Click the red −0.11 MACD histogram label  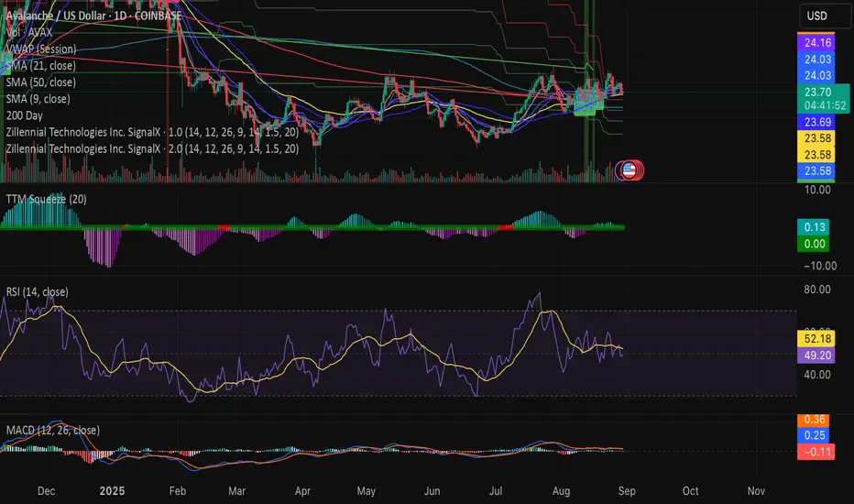pos(816,452)
